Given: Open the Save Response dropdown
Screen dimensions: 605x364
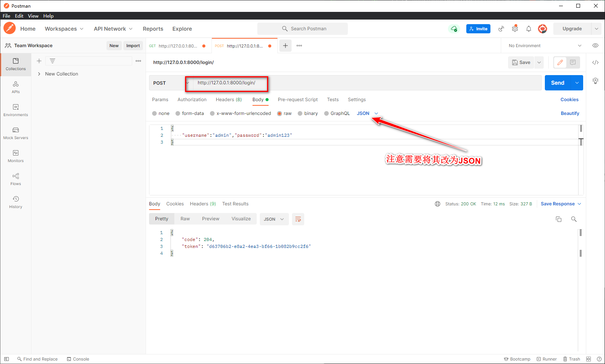Looking at the screenshot, I should click(x=561, y=204).
